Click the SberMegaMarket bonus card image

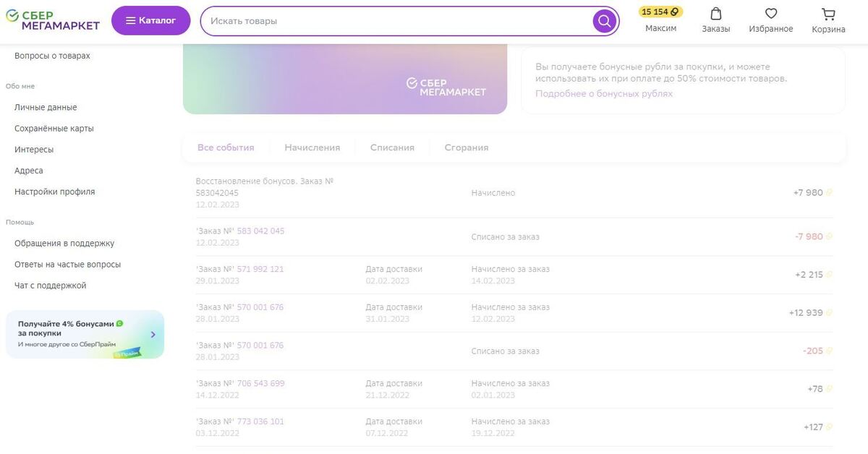click(x=345, y=79)
